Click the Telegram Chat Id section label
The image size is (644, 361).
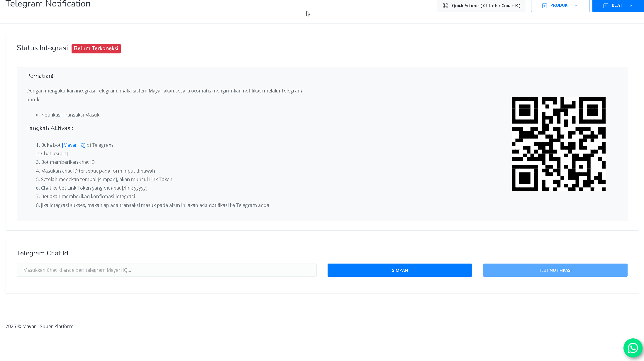point(43,253)
